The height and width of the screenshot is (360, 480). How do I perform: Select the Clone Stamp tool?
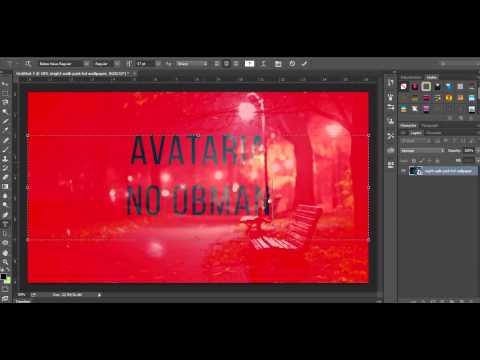[5, 159]
